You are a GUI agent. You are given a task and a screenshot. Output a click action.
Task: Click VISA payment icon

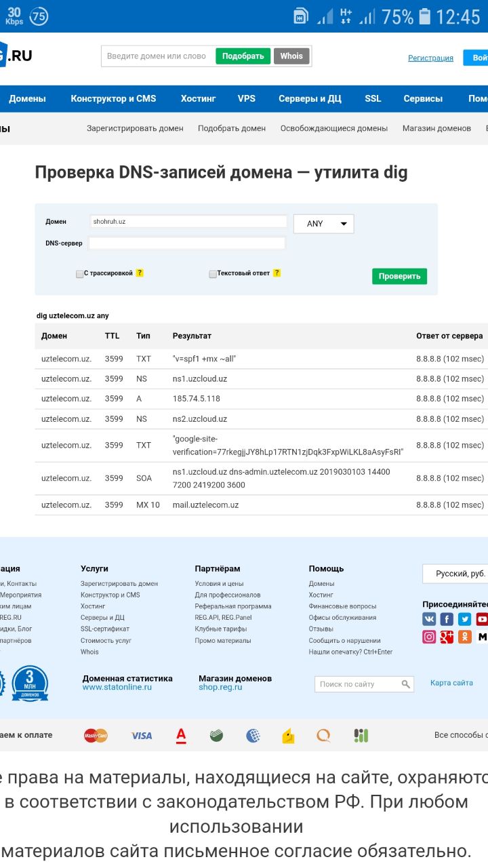[142, 736]
